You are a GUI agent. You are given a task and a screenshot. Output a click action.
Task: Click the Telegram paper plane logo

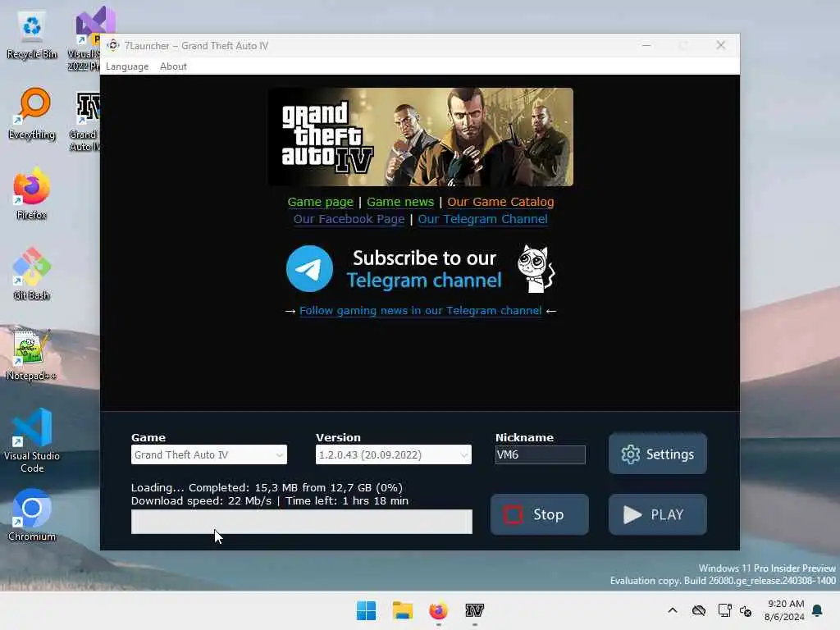tap(309, 268)
